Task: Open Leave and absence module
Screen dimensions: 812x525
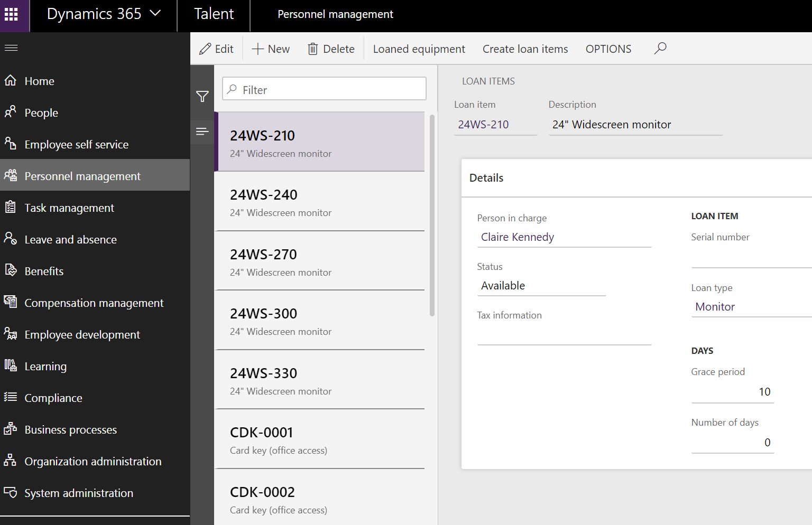Action: (70, 239)
